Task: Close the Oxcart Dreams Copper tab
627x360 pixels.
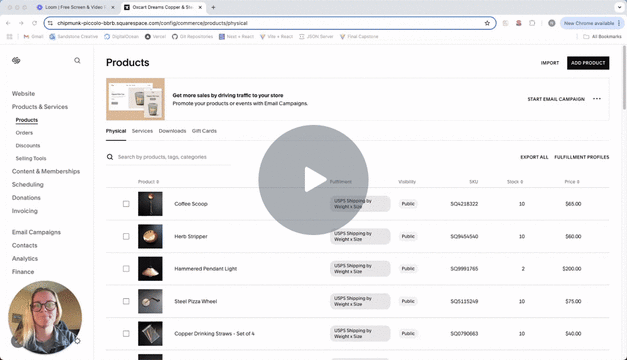Action: (x=200, y=7)
